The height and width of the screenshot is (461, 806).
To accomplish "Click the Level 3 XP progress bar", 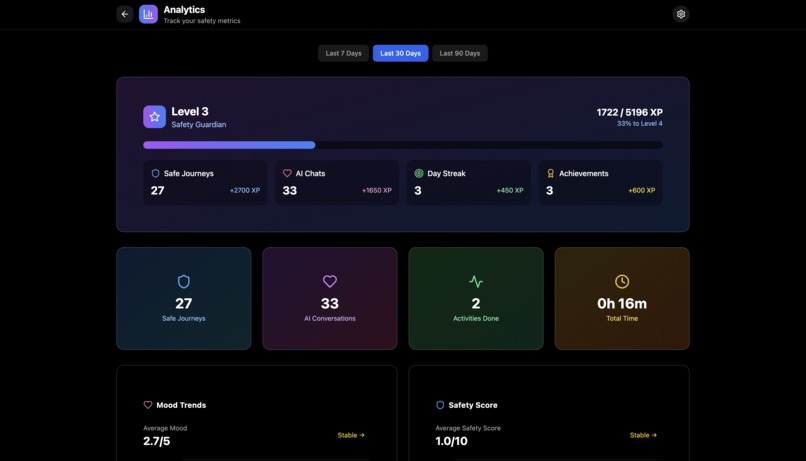I will tap(403, 145).
